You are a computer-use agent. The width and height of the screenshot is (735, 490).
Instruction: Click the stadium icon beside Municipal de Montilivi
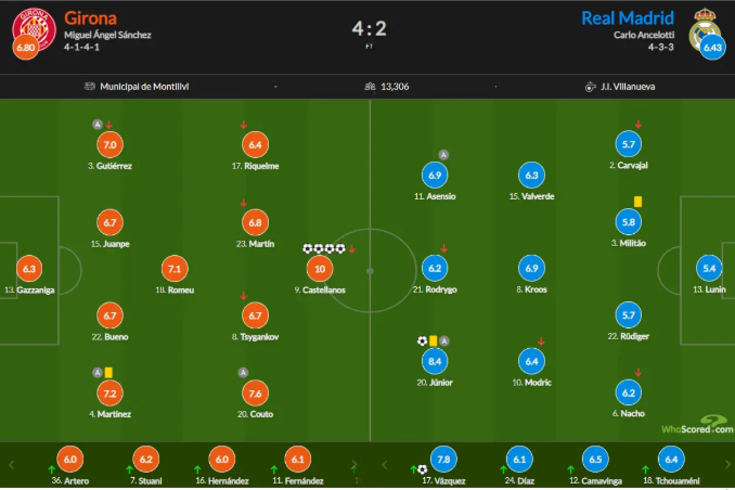[x=89, y=86]
